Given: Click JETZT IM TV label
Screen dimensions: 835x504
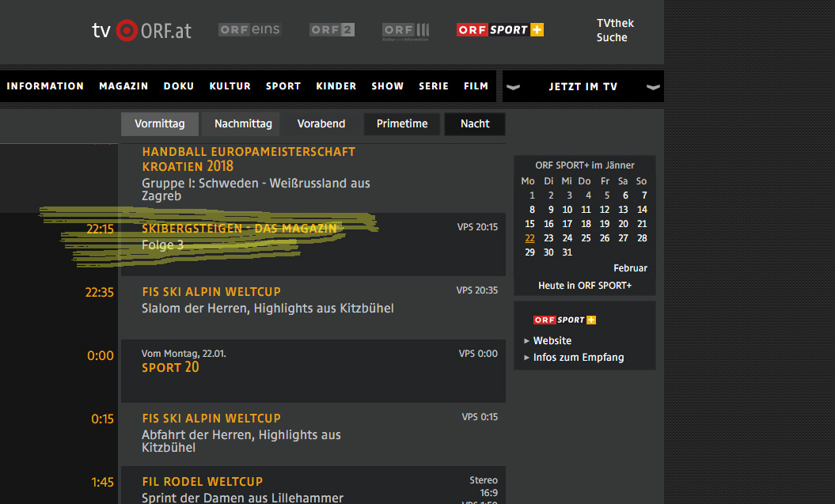Looking at the screenshot, I should (x=583, y=87).
